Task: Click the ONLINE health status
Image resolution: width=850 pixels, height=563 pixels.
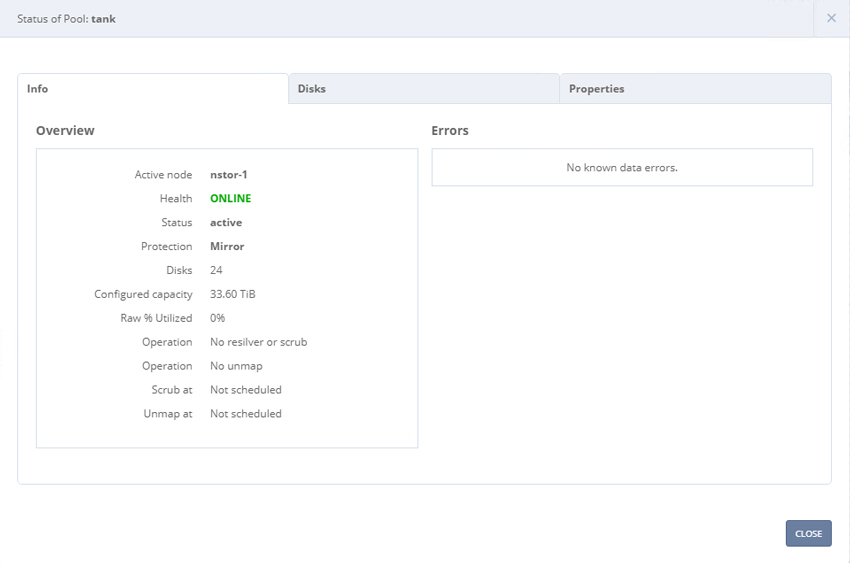Action: click(230, 198)
